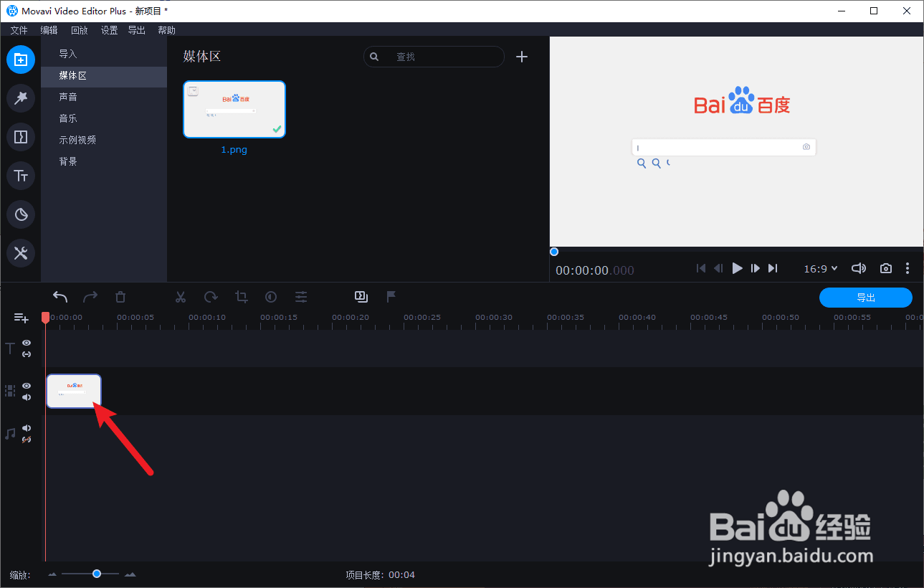This screenshot has width=924, height=588.
Task: Open the 帮助 menu
Action: 166,30
